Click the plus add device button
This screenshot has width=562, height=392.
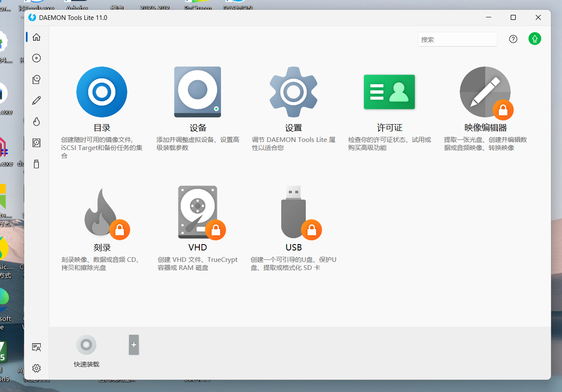(x=134, y=345)
